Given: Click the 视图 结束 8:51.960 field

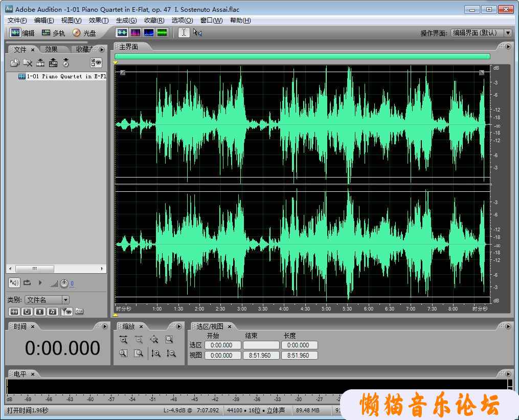Looking at the screenshot, I should pyautogui.click(x=261, y=356).
